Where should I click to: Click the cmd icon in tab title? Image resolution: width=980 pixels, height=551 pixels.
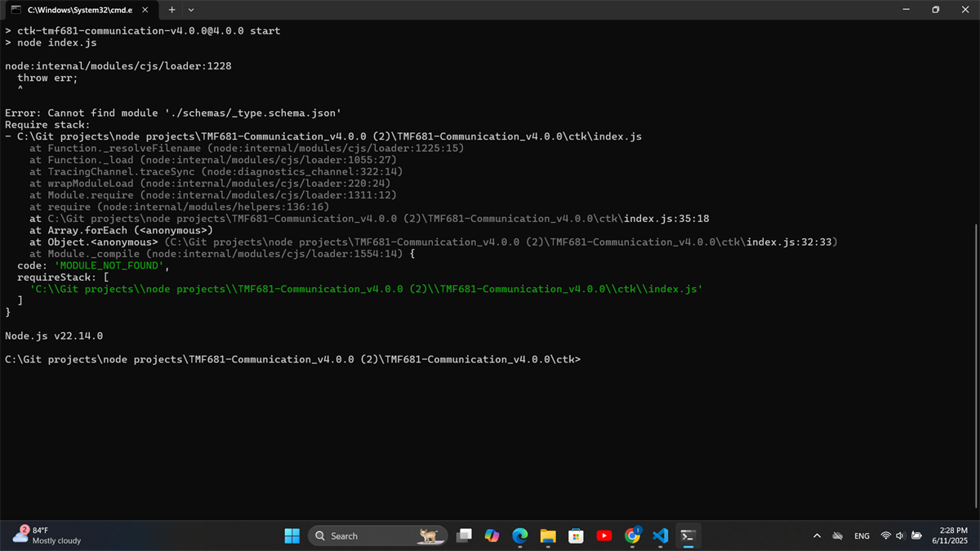[16, 10]
